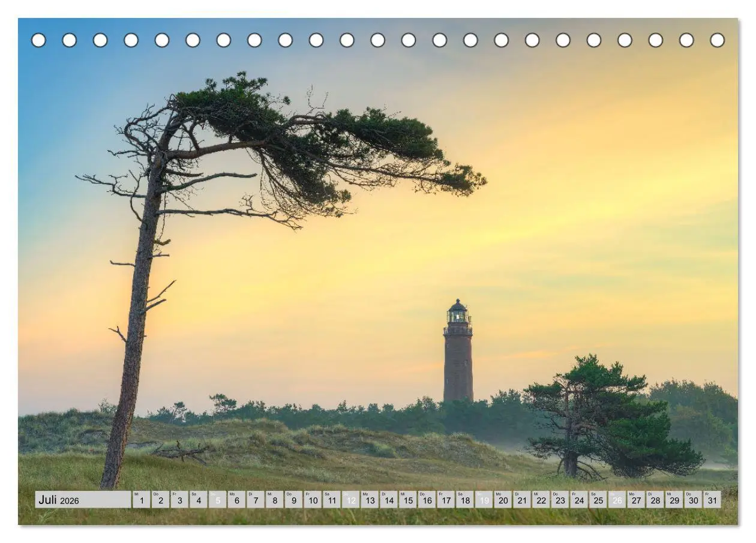Image resolution: width=756 pixels, height=543 pixels.
Task: Select day 15 (Mi) cell
Action: [408, 500]
